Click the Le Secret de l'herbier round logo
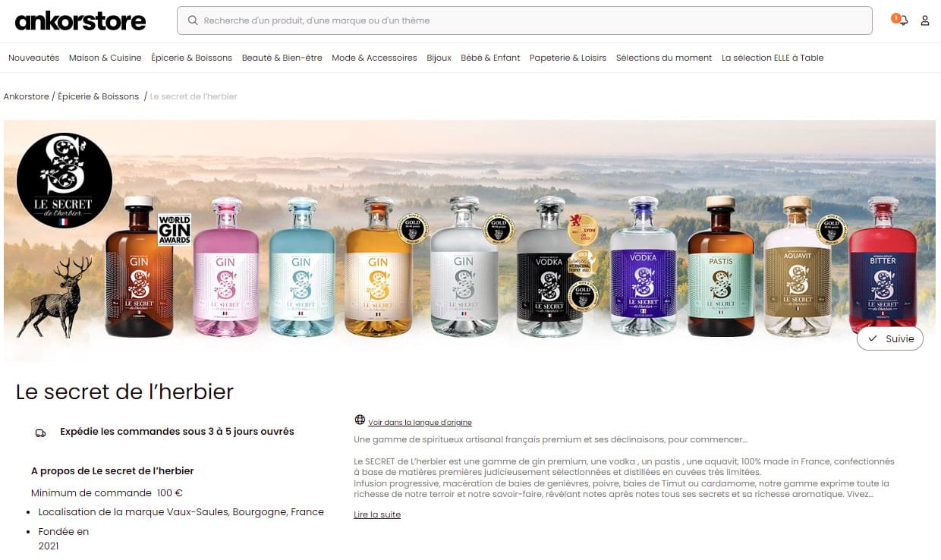 point(65,180)
